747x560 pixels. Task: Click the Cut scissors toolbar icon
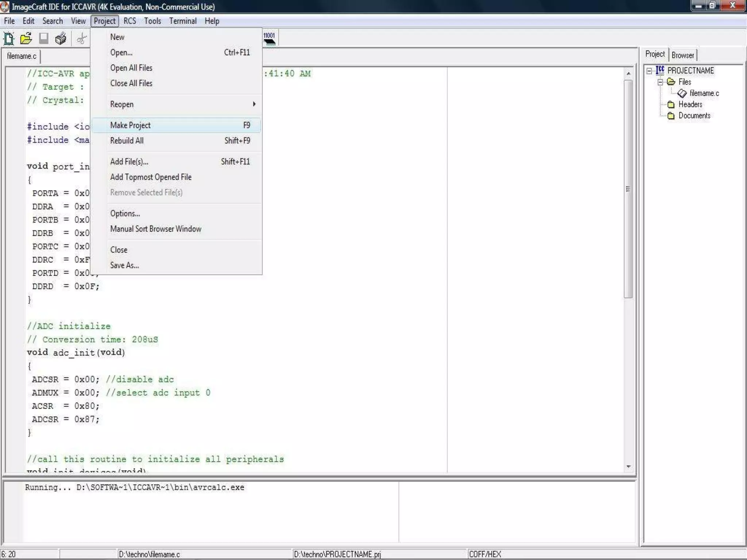click(x=82, y=38)
